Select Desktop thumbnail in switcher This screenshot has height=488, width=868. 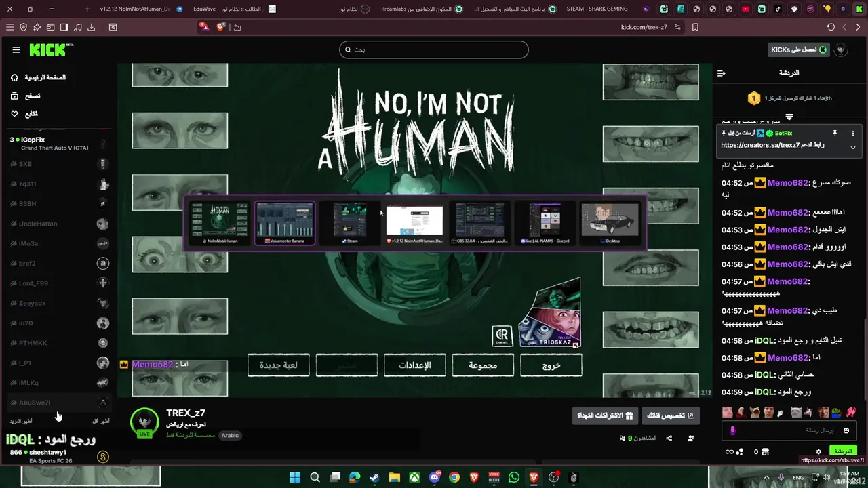[611, 223]
